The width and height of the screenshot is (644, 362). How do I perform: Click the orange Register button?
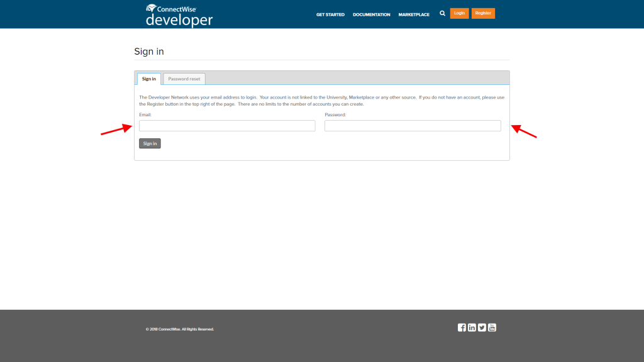(483, 13)
